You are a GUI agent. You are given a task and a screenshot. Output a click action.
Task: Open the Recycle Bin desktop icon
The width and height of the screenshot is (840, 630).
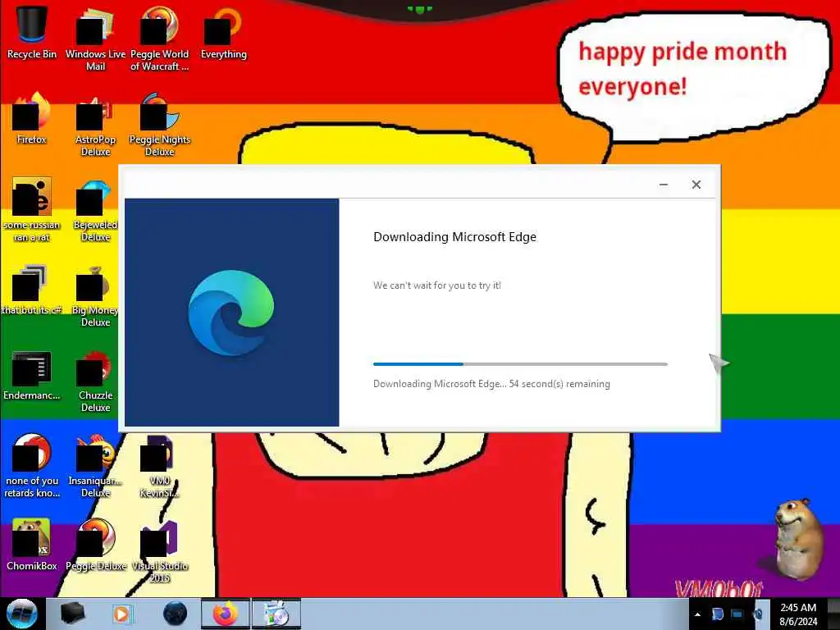(x=32, y=32)
